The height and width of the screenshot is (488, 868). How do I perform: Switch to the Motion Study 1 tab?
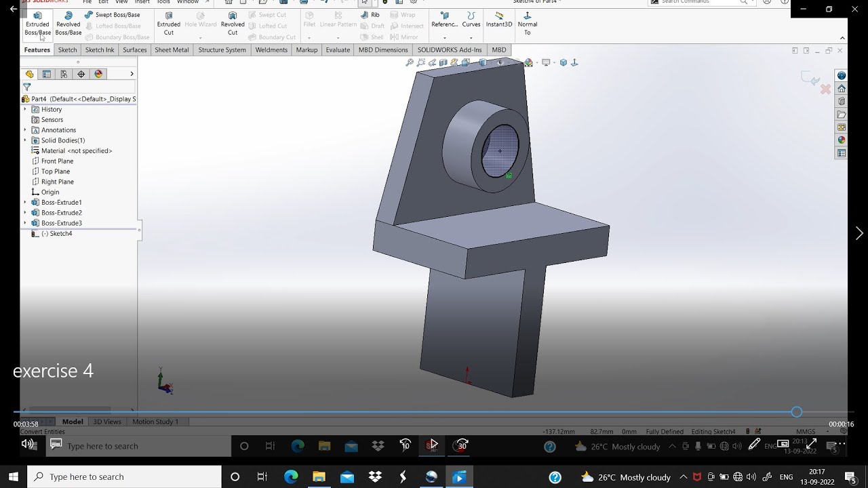[x=155, y=422]
